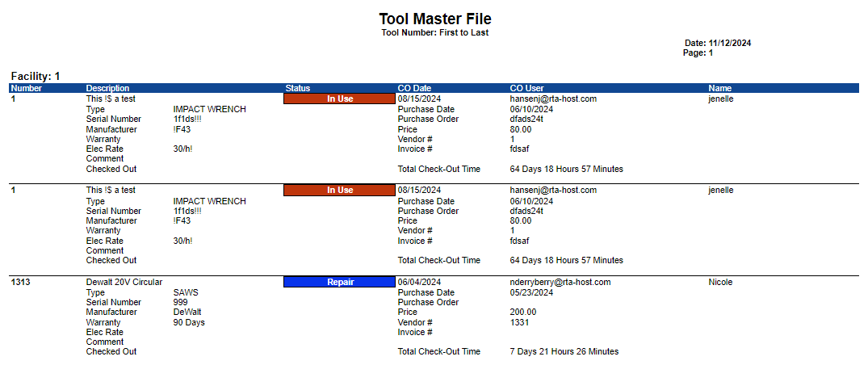Select tool number 1313
The height and width of the screenshot is (365, 868).
[x=21, y=283]
